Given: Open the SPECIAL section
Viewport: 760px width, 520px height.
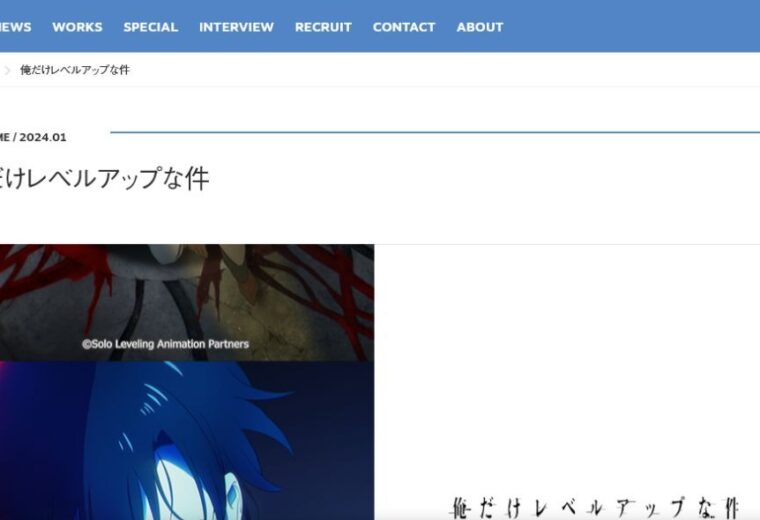Looking at the screenshot, I should (151, 27).
